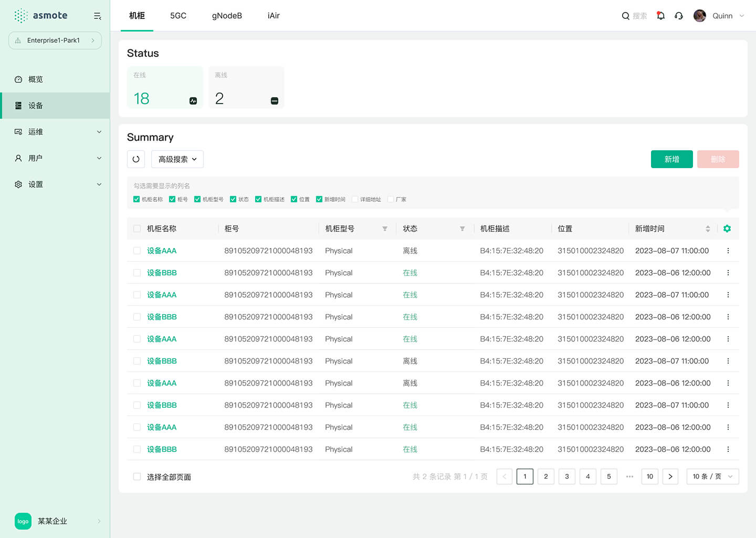Click the 搜索 search field
This screenshot has height=538, width=756.
point(639,16)
